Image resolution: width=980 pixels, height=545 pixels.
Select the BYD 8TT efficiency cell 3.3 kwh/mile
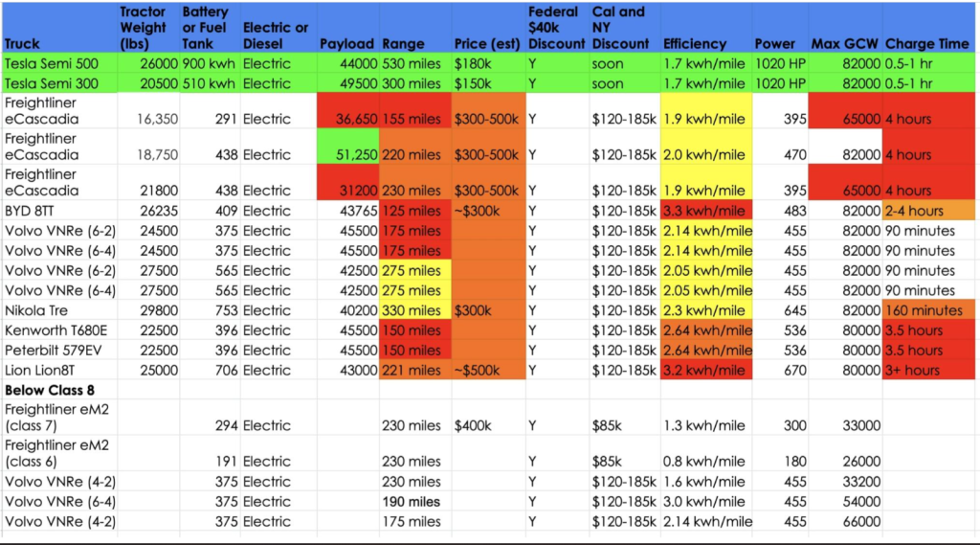[705, 211]
